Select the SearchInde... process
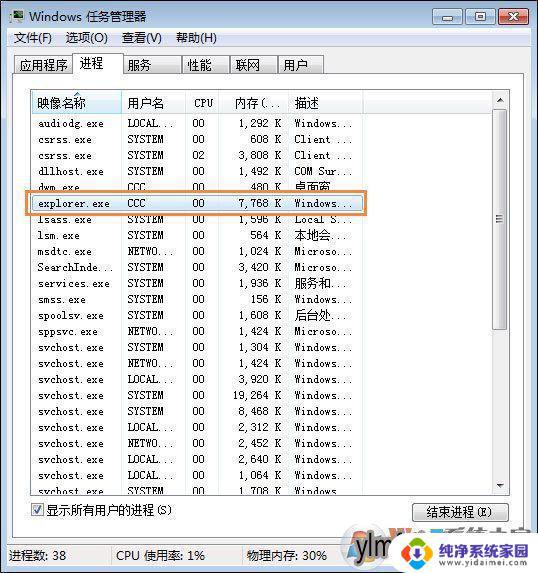This screenshot has height=573, width=538. tap(197, 267)
